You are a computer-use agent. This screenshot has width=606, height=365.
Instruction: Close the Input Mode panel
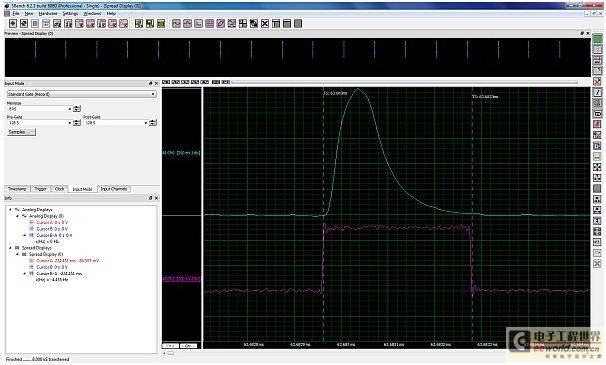coord(156,84)
